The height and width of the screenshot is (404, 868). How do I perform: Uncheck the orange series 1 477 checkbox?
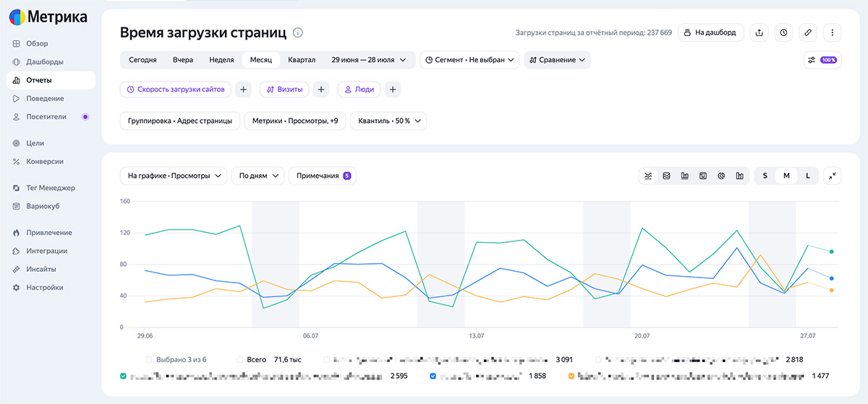[x=571, y=376]
